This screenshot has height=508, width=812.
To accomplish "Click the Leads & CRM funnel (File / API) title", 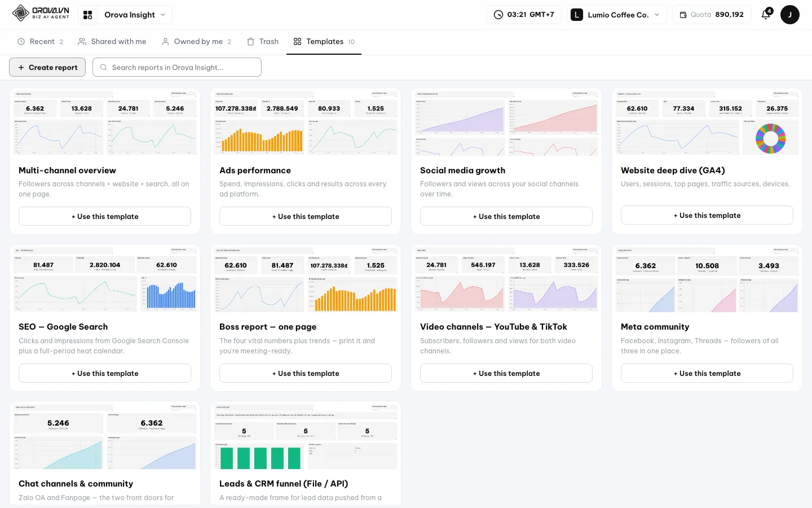I will coord(284,484).
